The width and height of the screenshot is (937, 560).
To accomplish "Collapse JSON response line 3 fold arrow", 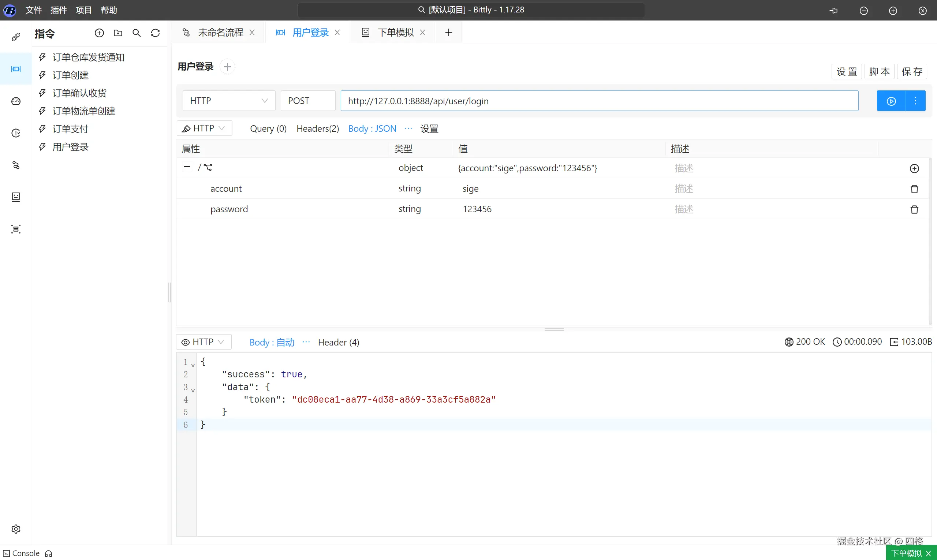I will [x=193, y=390].
